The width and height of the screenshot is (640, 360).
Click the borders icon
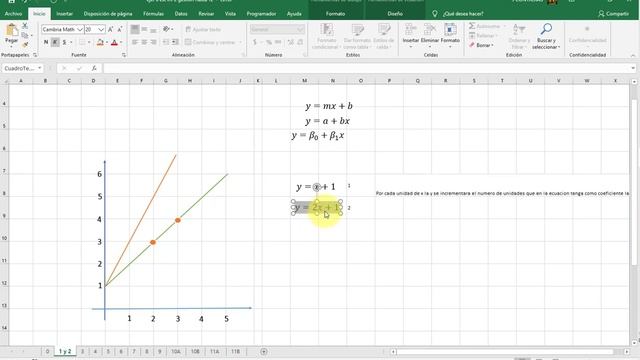tap(82, 42)
